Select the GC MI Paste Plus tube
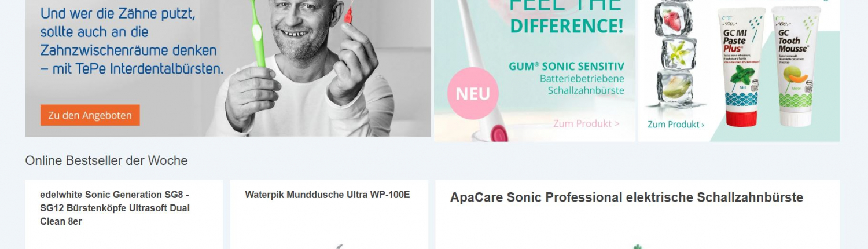868x249 pixels. 741,67
